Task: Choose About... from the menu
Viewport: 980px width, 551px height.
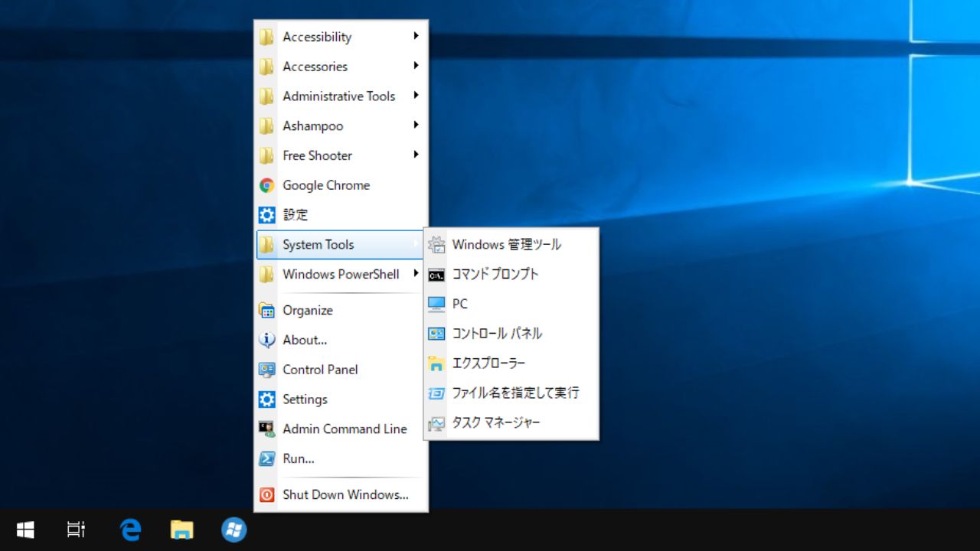Action: [x=341, y=340]
